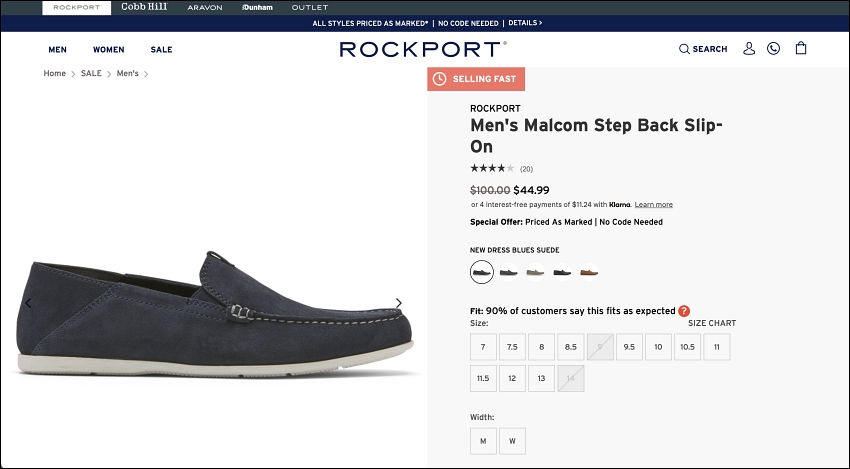Click the Selling Fast clock badge

point(476,79)
